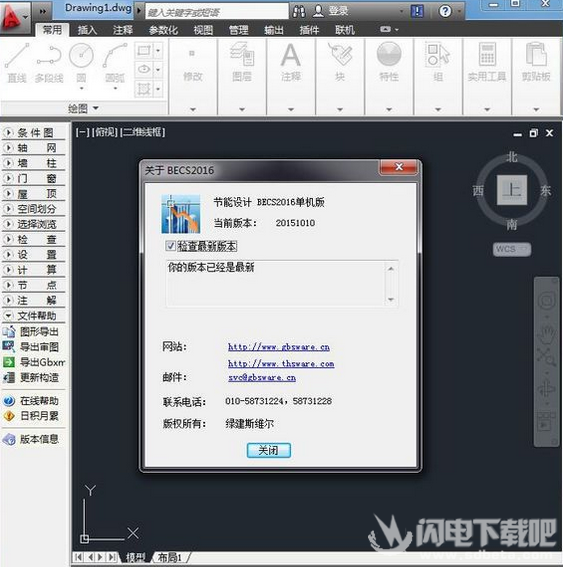Open the 组 group panel
The width and height of the screenshot is (563, 567).
coord(438,62)
